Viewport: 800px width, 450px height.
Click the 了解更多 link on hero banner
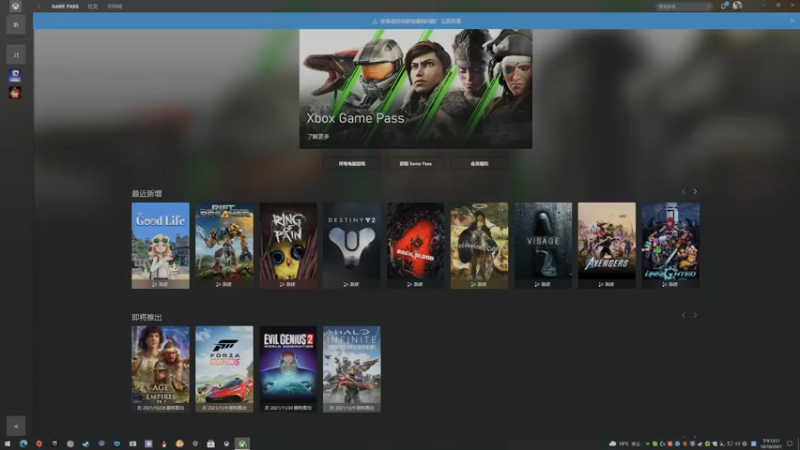tap(318, 137)
